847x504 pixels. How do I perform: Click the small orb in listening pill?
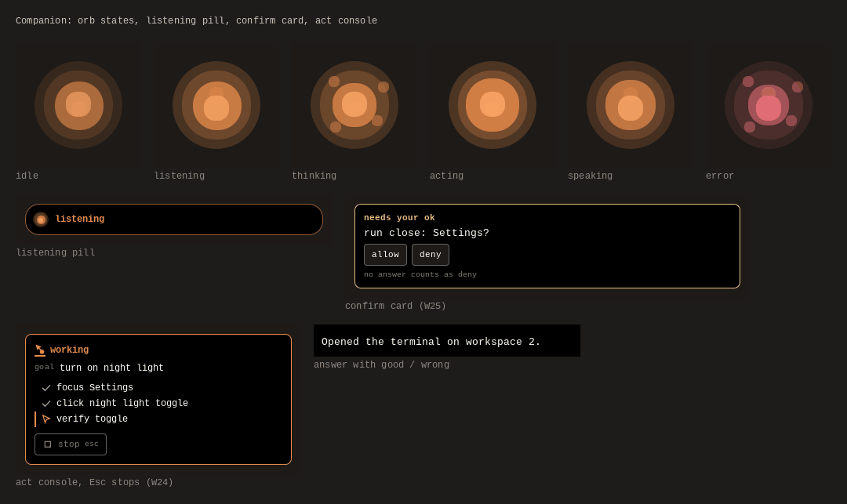41,219
